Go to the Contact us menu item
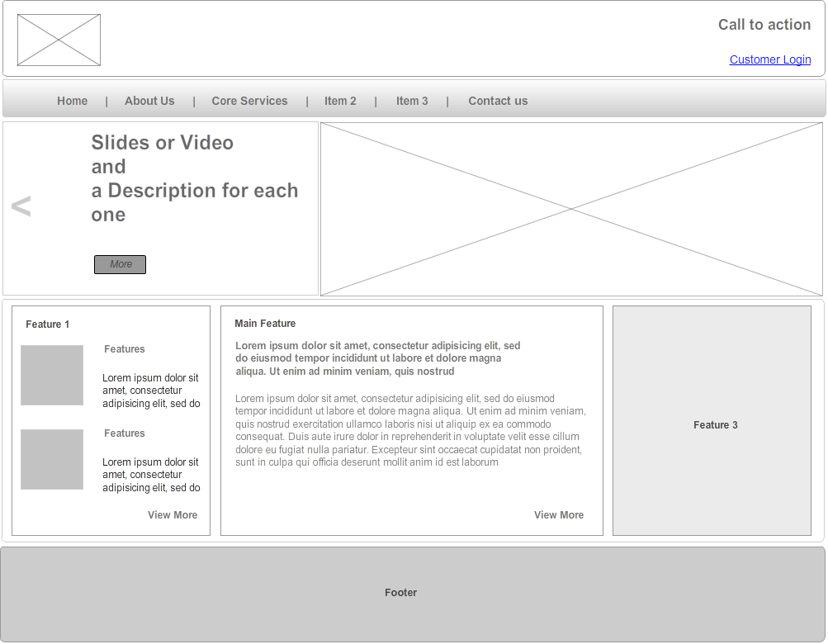 (498, 101)
